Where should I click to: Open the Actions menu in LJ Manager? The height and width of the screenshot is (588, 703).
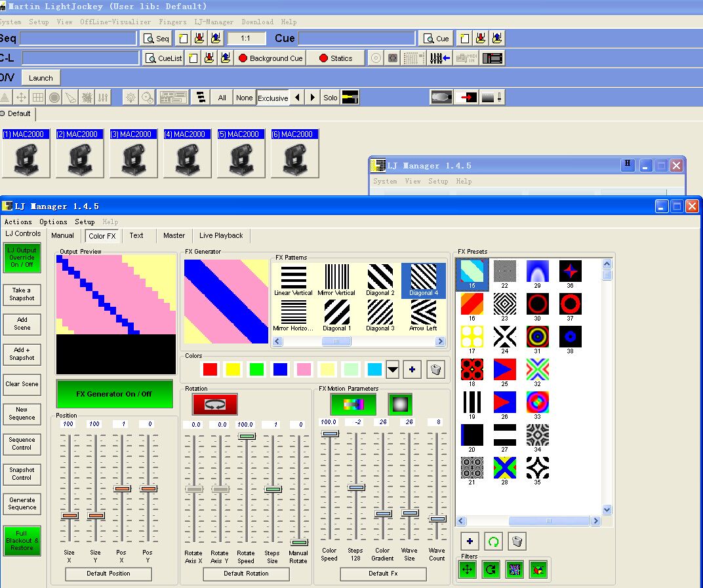(18, 222)
